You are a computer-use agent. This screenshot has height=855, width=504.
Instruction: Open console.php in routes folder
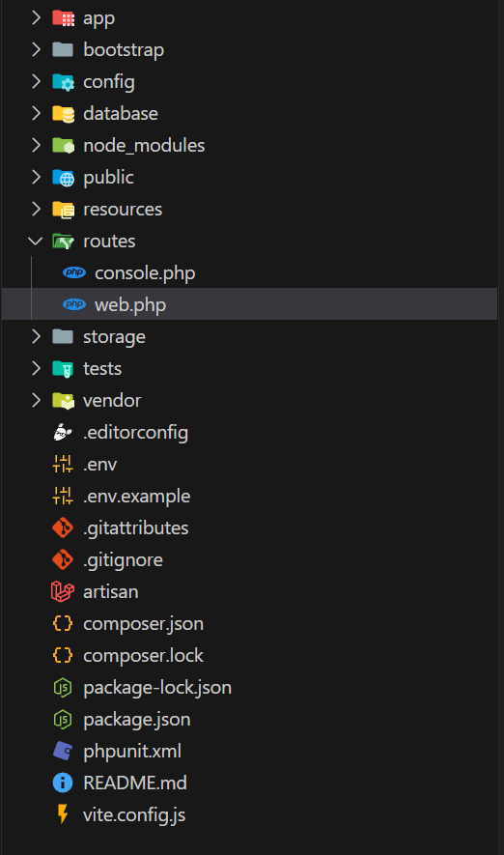tap(145, 273)
